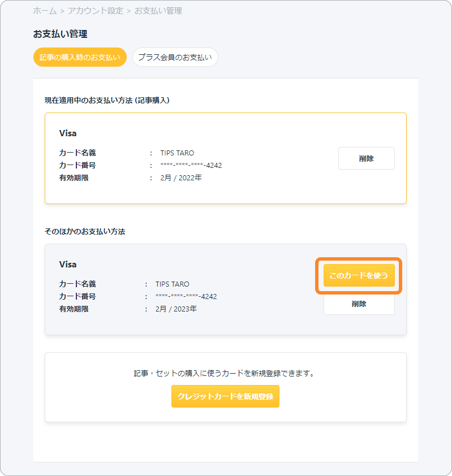Click the expiry text 2月 / 2022年
The image size is (452, 476).
(181, 178)
